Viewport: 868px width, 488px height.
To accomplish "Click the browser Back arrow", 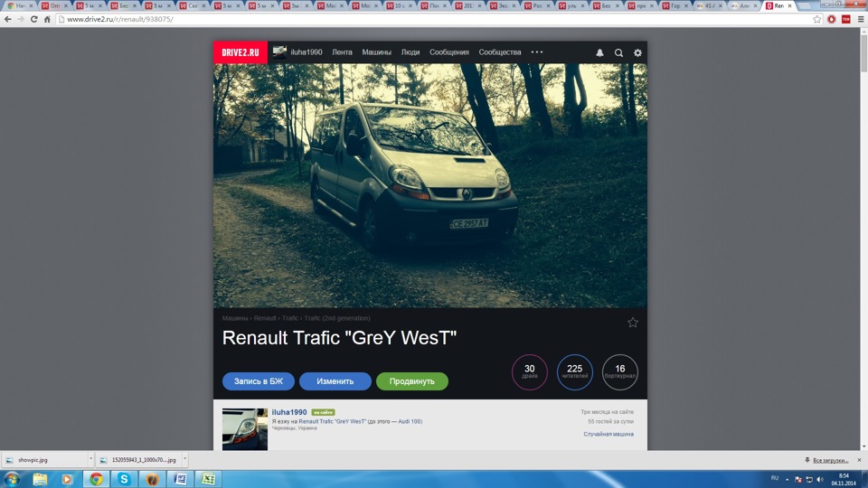I will (x=8, y=19).
